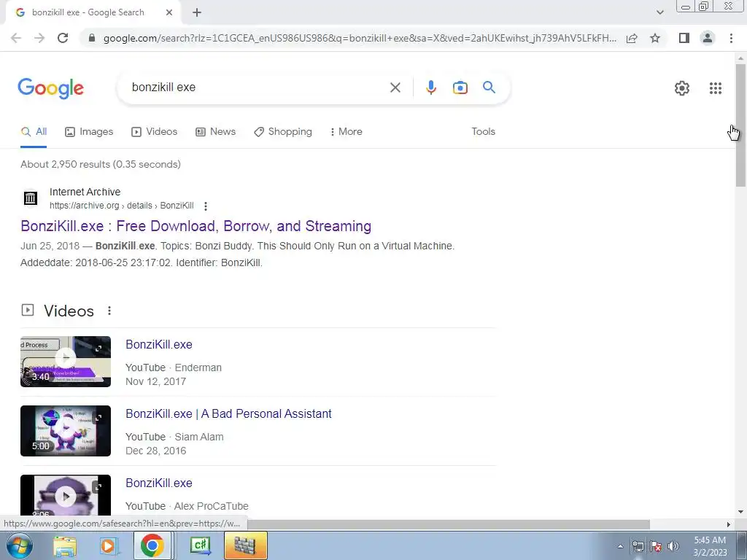
Task: Open Enderman's BonziKill.exe video link
Action: point(158,345)
